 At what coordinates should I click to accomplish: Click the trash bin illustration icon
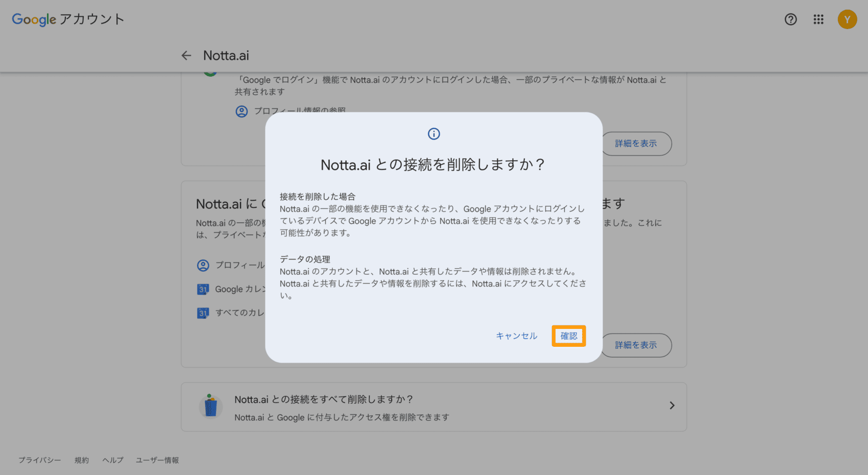210,406
